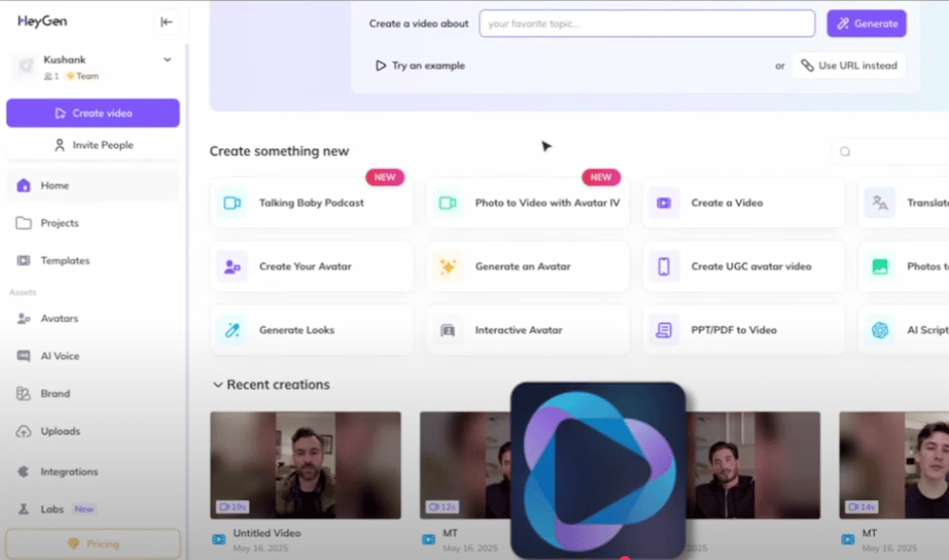Click the Avatars person icon

(x=24, y=319)
